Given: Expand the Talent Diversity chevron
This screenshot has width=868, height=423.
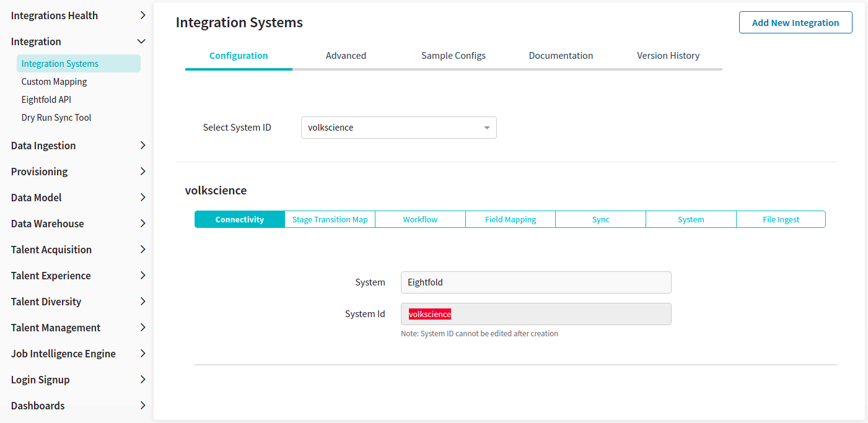Looking at the screenshot, I should pyautogui.click(x=142, y=302).
